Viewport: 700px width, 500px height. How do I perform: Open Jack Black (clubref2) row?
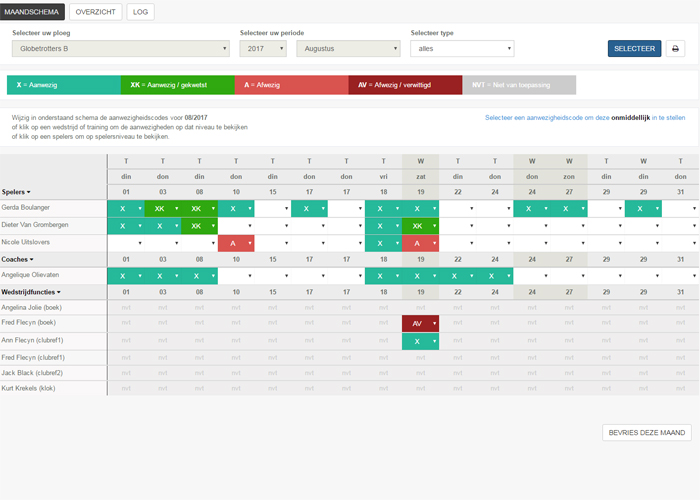pyautogui.click(x=32, y=373)
